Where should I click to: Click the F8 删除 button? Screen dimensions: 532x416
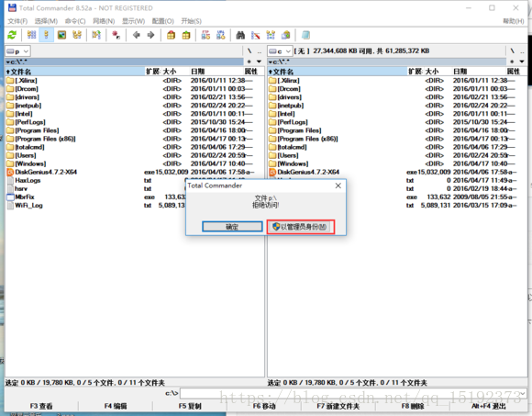click(413, 406)
